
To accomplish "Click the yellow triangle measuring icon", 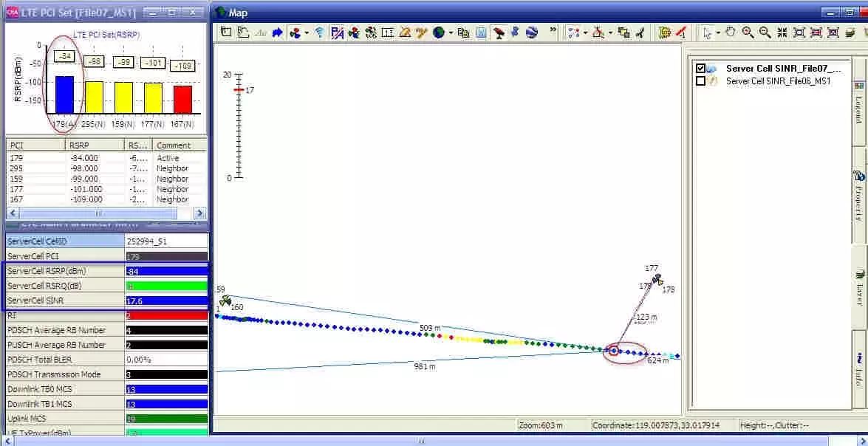I will click(x=406, y=32).
